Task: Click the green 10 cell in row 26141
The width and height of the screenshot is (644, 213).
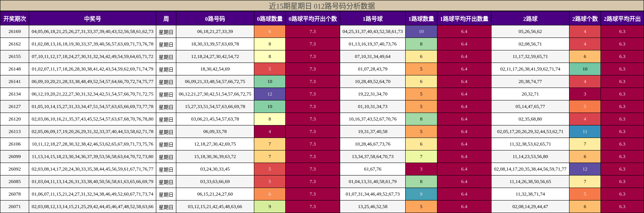Action: click(270, 81)
